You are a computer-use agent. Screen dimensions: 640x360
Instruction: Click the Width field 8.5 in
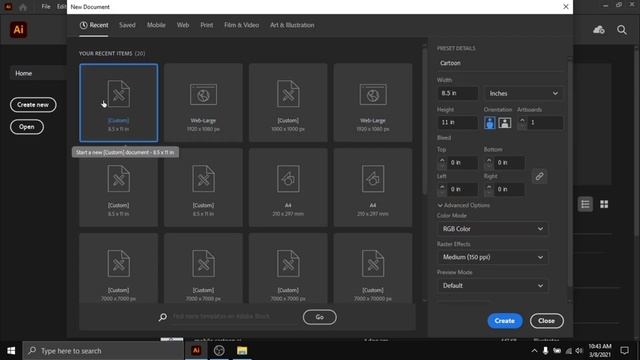pyautogui.click(x=458, y=93)
